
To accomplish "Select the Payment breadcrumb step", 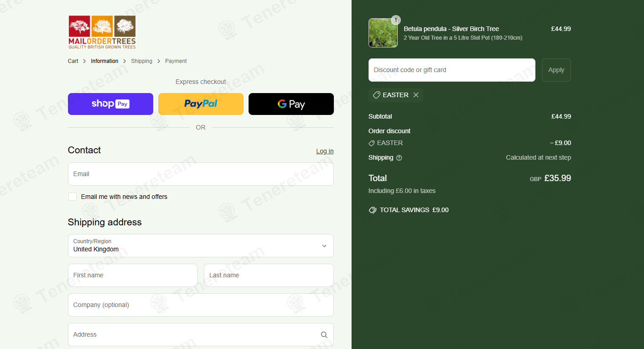I will coord(176,61).
